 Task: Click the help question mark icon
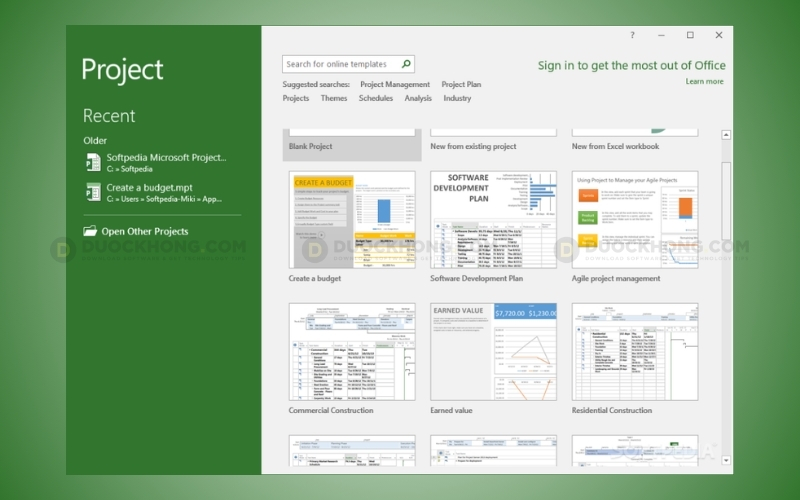pos(632,35)
